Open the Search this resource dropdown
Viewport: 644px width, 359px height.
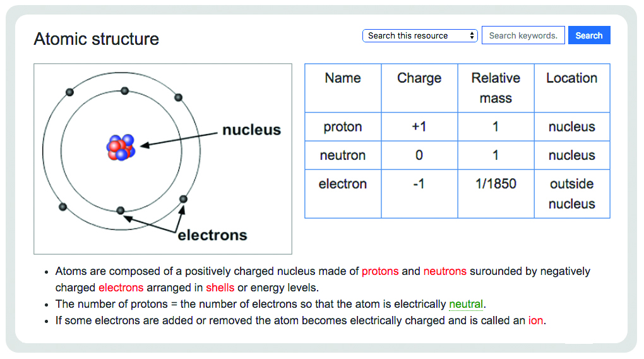(x=420, y=36)
